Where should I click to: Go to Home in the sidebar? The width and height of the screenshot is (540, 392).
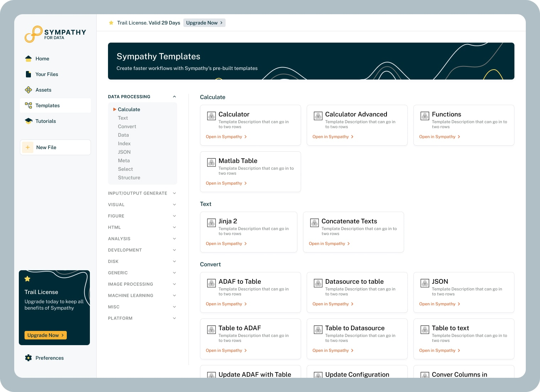pos(55,59)
